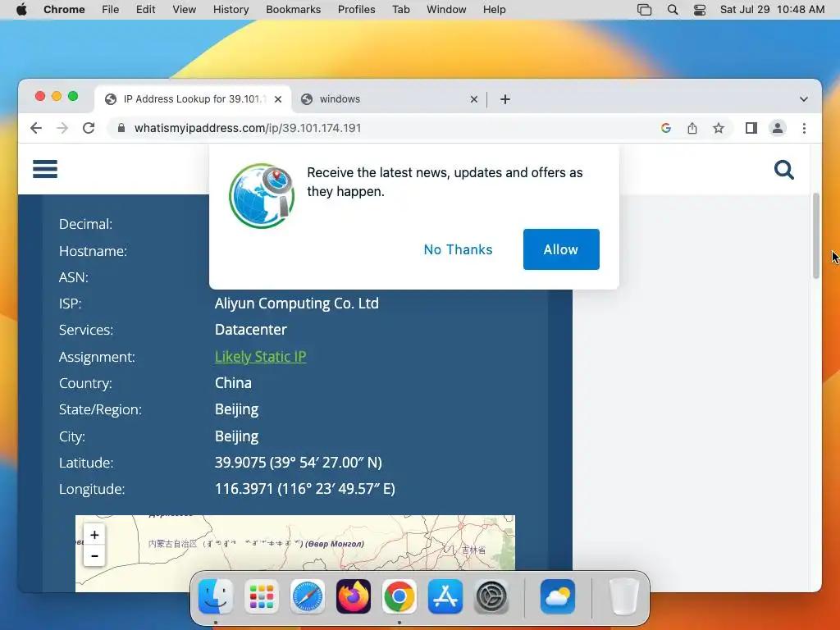Click the City value Beijing

(x=236, y=436)
